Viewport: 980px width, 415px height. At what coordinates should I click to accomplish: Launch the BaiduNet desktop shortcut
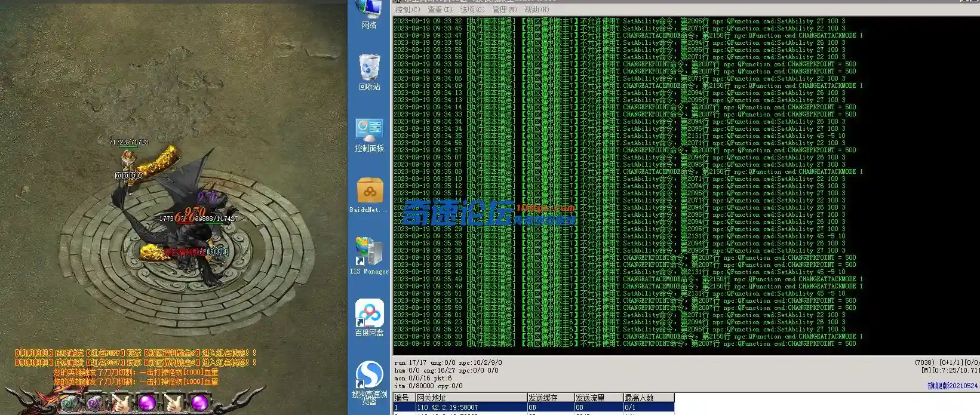point(369,195)
